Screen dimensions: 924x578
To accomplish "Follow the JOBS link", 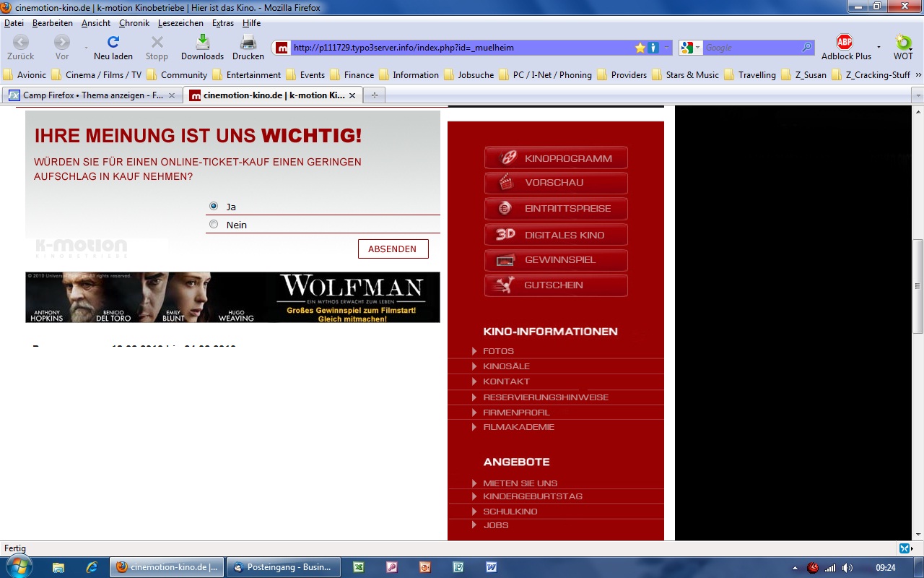I will [x=496, y=525].
